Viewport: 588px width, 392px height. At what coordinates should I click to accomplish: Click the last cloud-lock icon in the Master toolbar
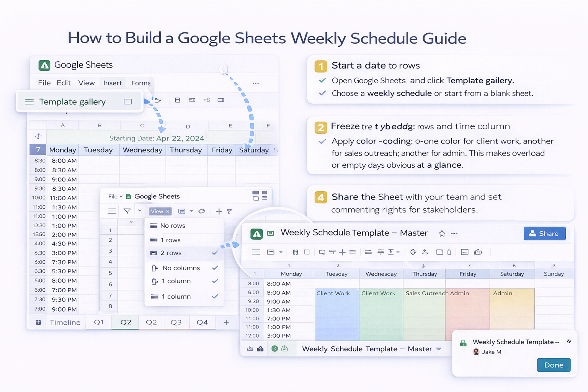[x=478, y=252]
